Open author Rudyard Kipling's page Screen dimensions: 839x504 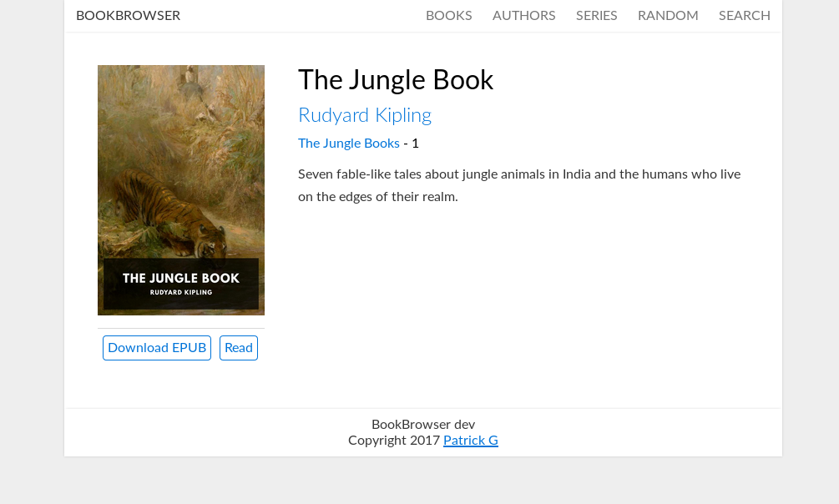(364, 115)
